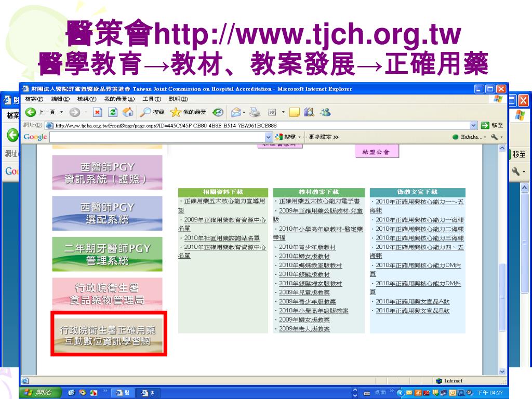Open link 2010年青少年版教材
Image resolution: width=532 pixels, height=399 pixels.
[308, 247]
